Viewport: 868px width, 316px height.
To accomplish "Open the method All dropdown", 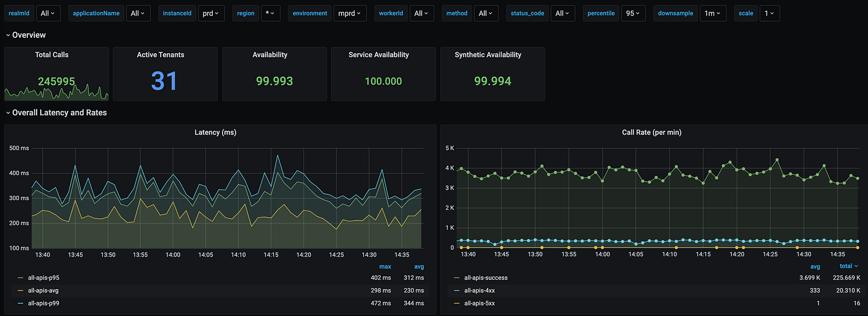I will tap(485, 13).
